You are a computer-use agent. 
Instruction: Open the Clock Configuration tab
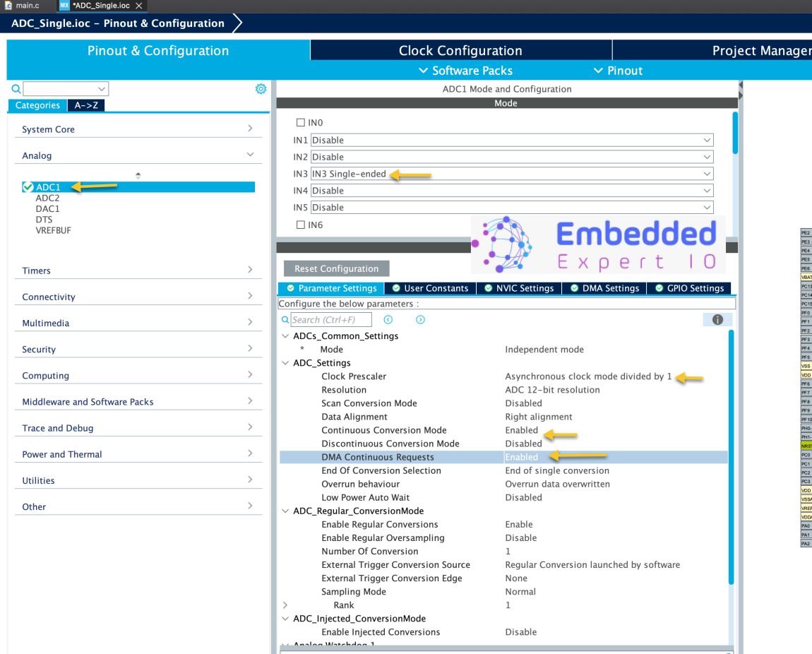[x=460, y=51]
